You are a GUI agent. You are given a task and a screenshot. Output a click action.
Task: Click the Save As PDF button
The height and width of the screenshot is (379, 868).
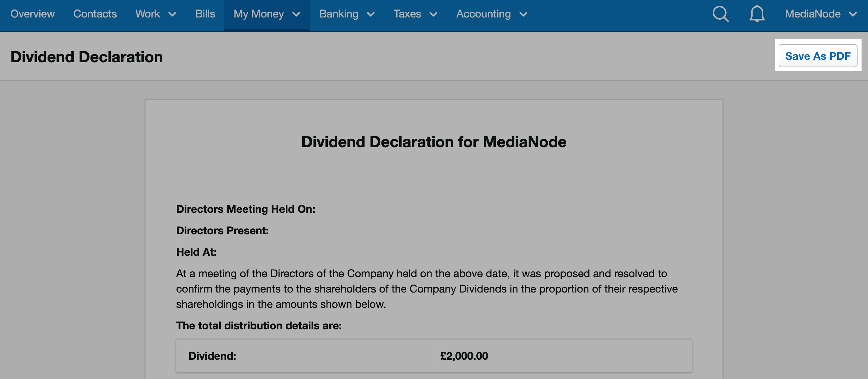[x=819, y=56]
